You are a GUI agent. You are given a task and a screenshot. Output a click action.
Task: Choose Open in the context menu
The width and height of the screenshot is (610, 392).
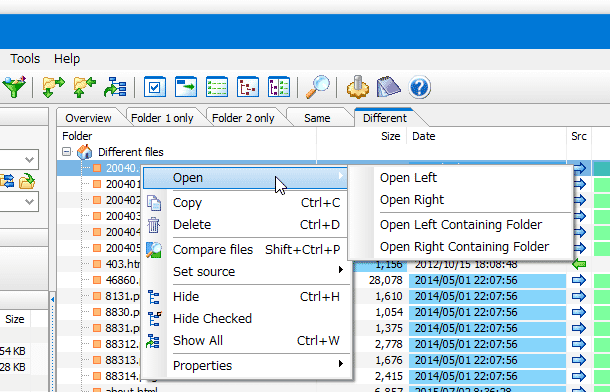(x=245, y=178)
